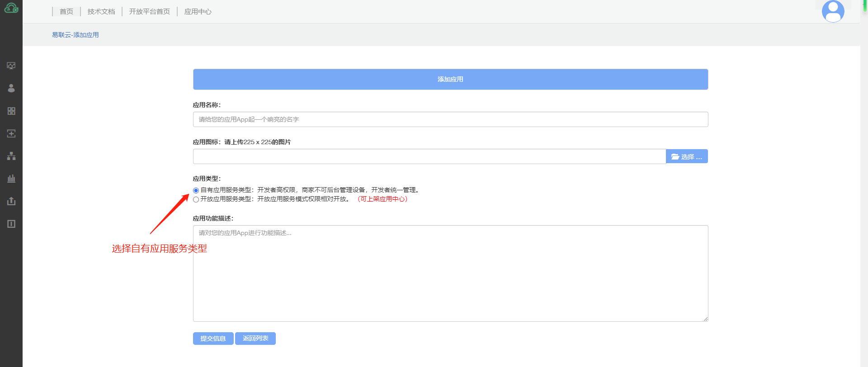The height and width of the screenshot is (367, 868).
Task: Click the upload share sidebar icon
Action: click(11, 201)
